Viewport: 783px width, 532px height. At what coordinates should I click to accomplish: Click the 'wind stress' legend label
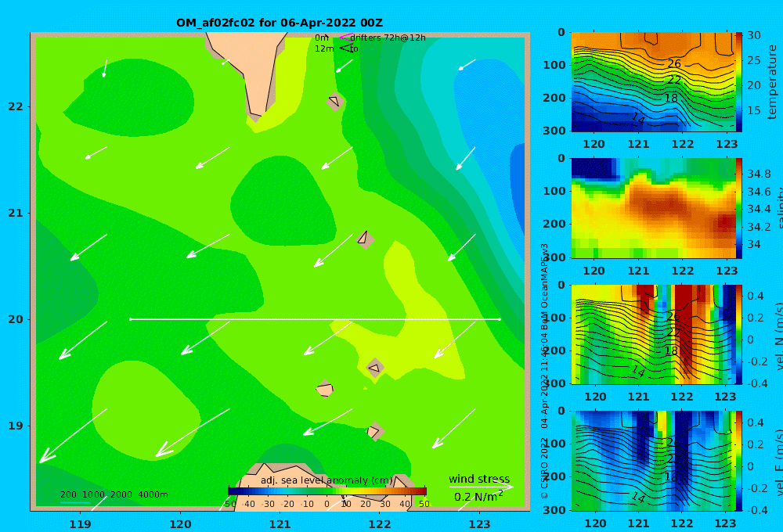pyautogui.click(x=479, y=479)
